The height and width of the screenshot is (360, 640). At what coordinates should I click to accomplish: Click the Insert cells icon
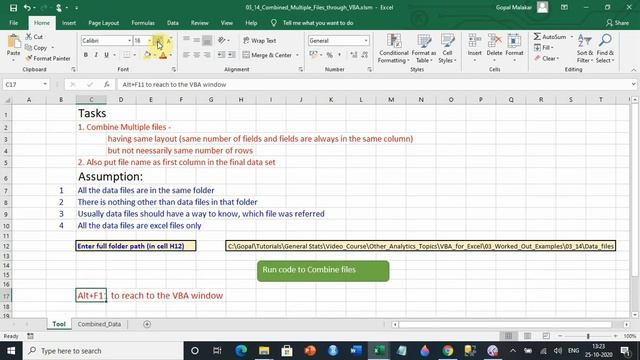pos(474,41)
